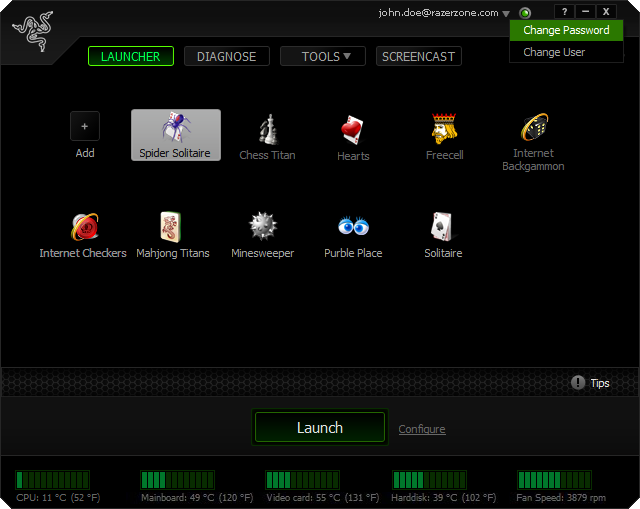Pick the Internet Backgammon icon
The image size is (640, 509).
534,127
